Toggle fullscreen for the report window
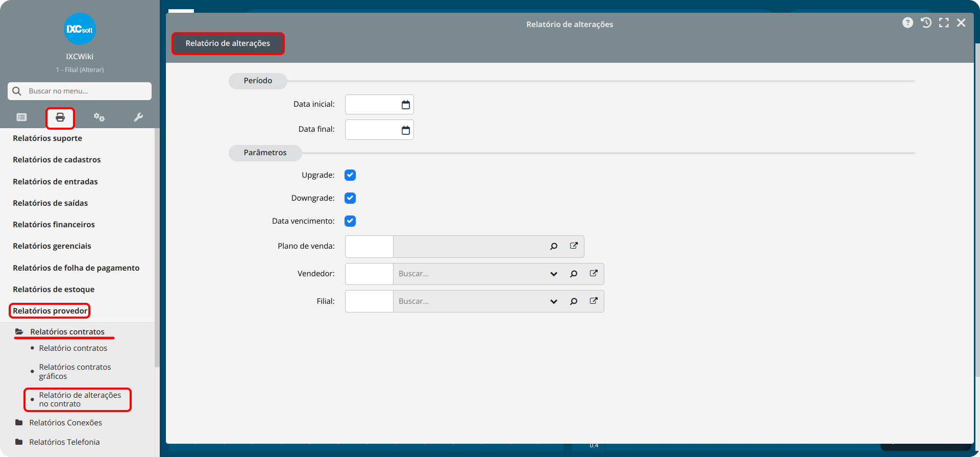This screenshot has width=980, height=457. [944, 23]
